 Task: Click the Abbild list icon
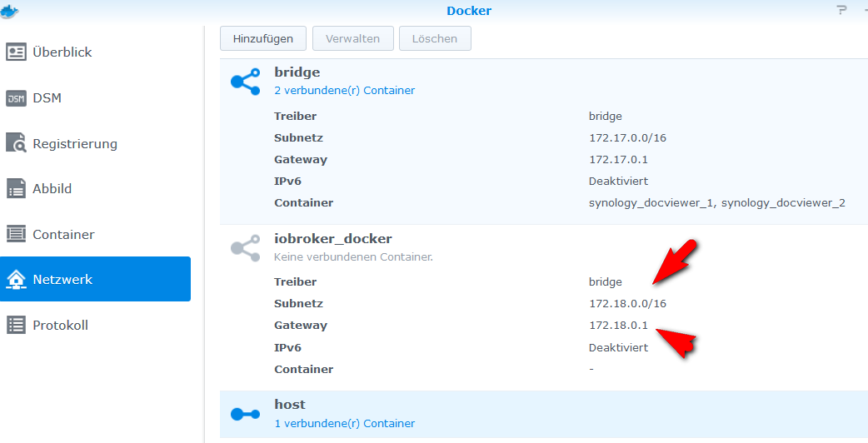(17, 189)
